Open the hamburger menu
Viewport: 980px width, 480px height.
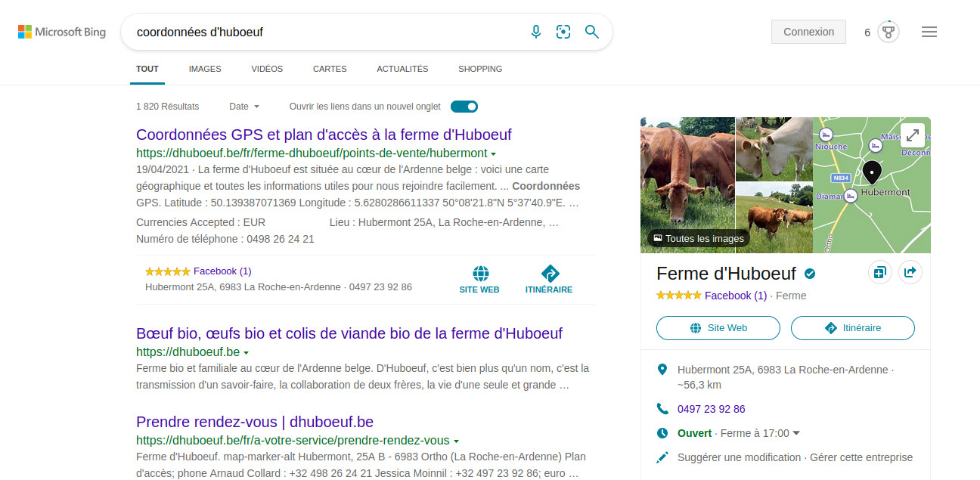coord(929,31)
